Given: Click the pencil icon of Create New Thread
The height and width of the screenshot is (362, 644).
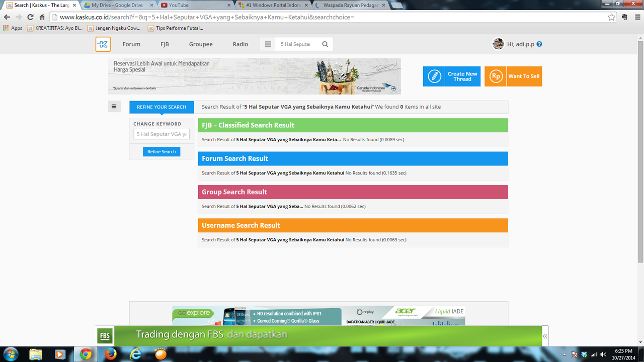Looking at the screenshot, I should pyautogui.click(x=434, y=76).
